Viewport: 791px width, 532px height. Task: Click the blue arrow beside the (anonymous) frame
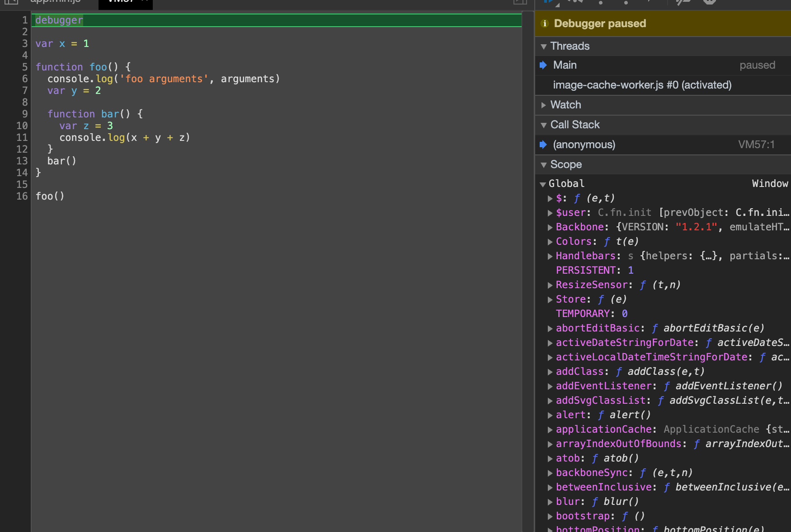tap(543, 145)
